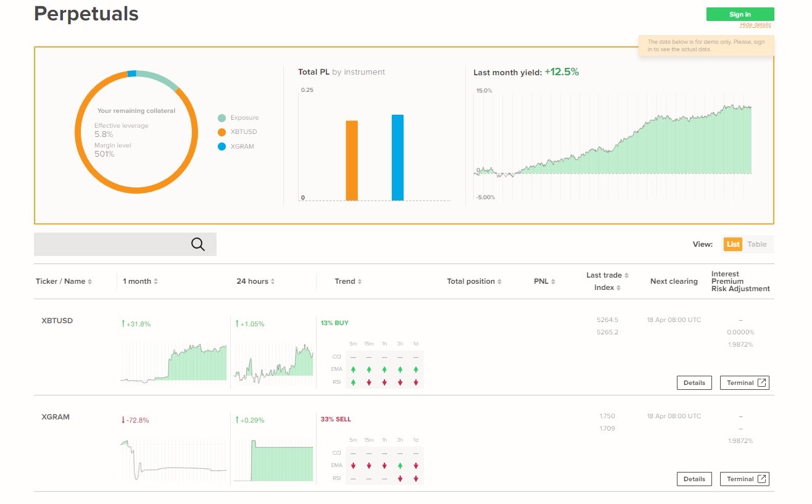Image resolution: width=812 pixels, height=504 pixels.
Task: Click XBTUSD RSI 15m down arrow
Action: (369, 382)
